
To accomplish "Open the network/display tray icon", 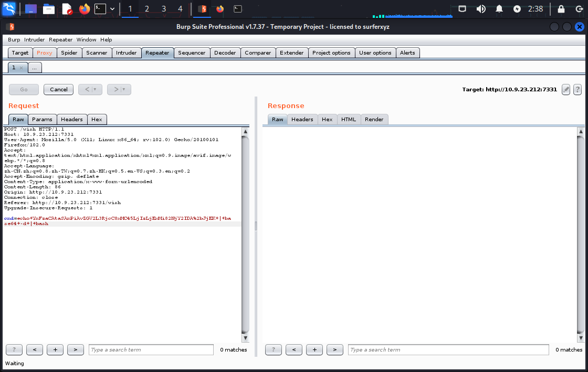I will (x=463, y=9).
